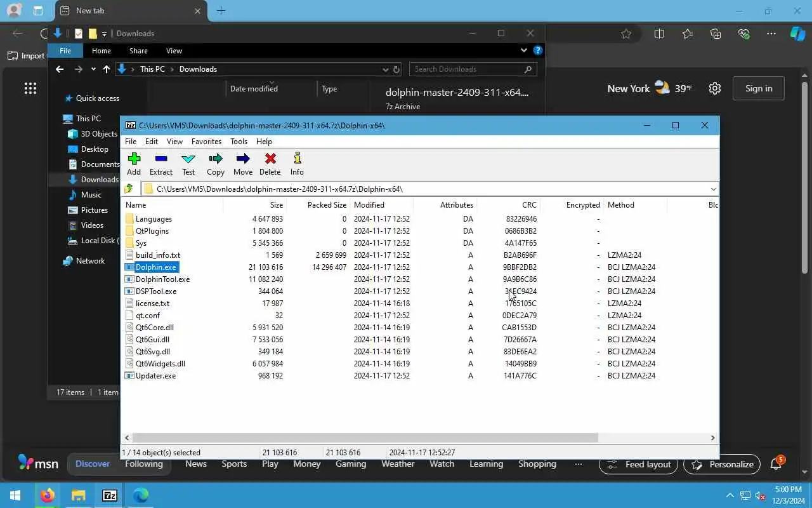
Task: Click the Explorer Back arrow
Action: (x=60, y=69)
